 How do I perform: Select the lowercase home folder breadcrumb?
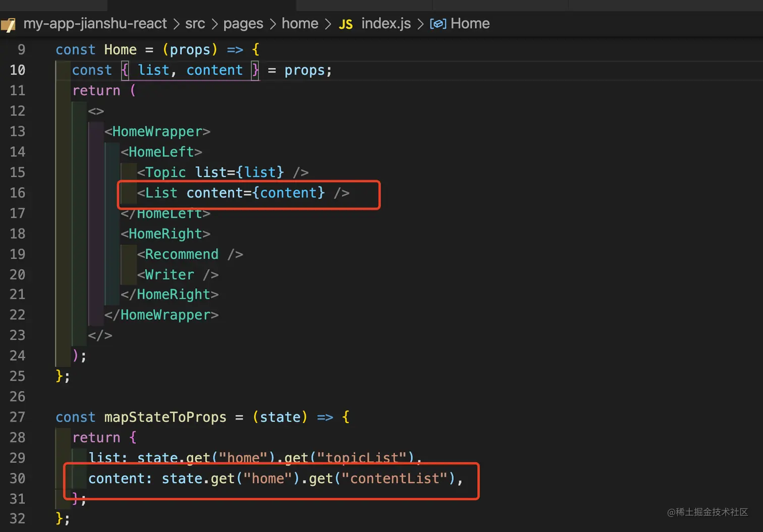(300, 24)
